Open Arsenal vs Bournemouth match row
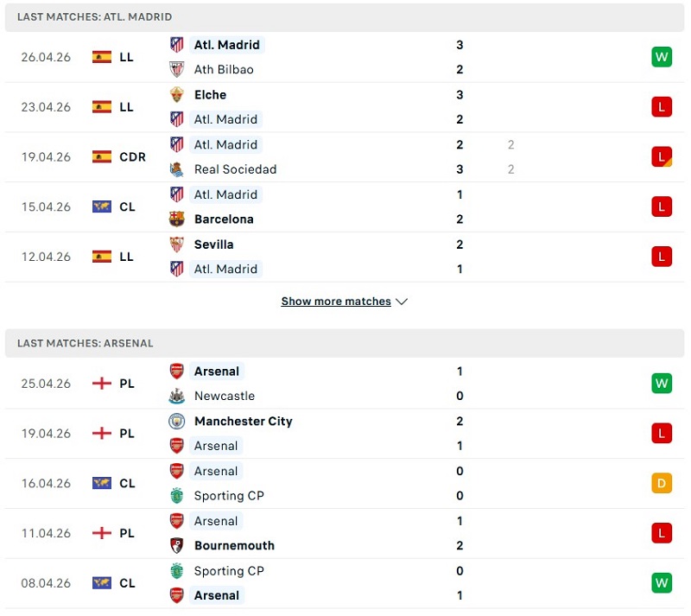The width and height of the screenshot is (691, 616). pyautogui.click(x=345, y=533)
